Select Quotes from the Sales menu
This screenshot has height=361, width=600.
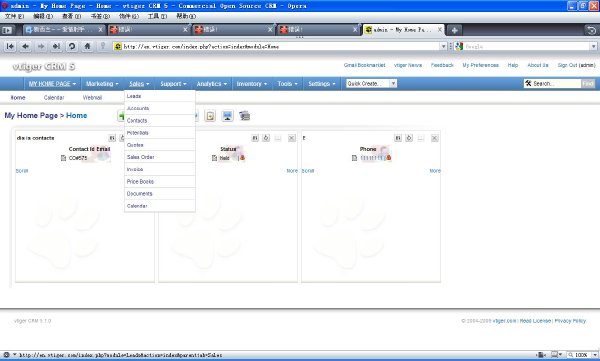tap(160, 145)
